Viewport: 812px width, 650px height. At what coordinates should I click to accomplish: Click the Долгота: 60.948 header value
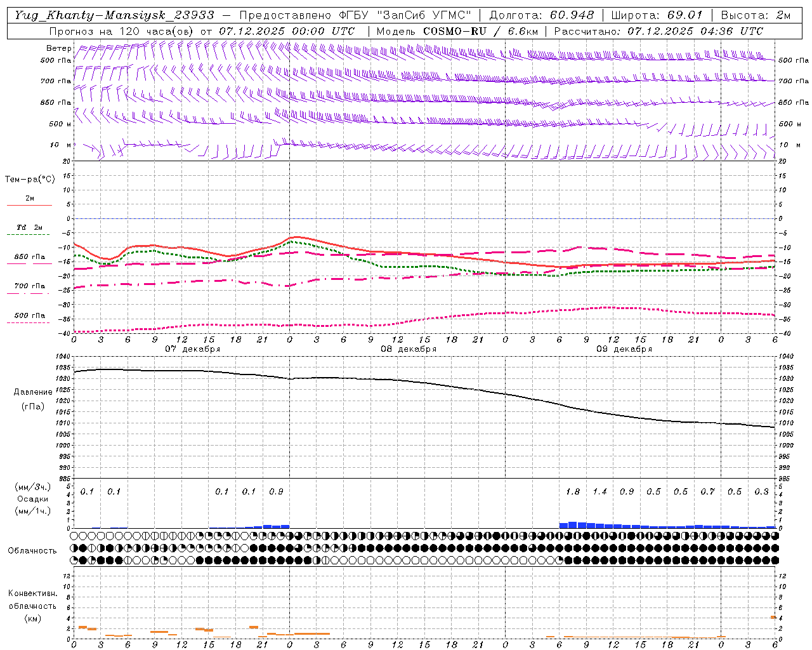[x=542, y=15]
